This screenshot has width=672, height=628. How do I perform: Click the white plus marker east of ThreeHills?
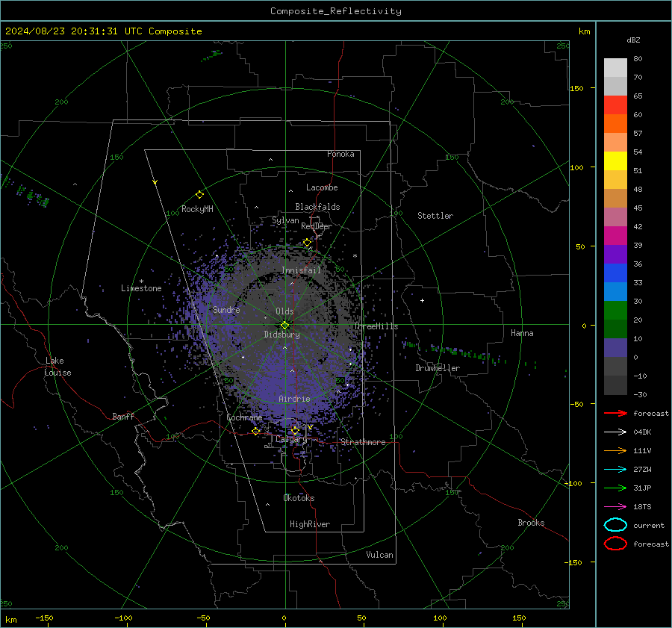[x=422, y=300]
